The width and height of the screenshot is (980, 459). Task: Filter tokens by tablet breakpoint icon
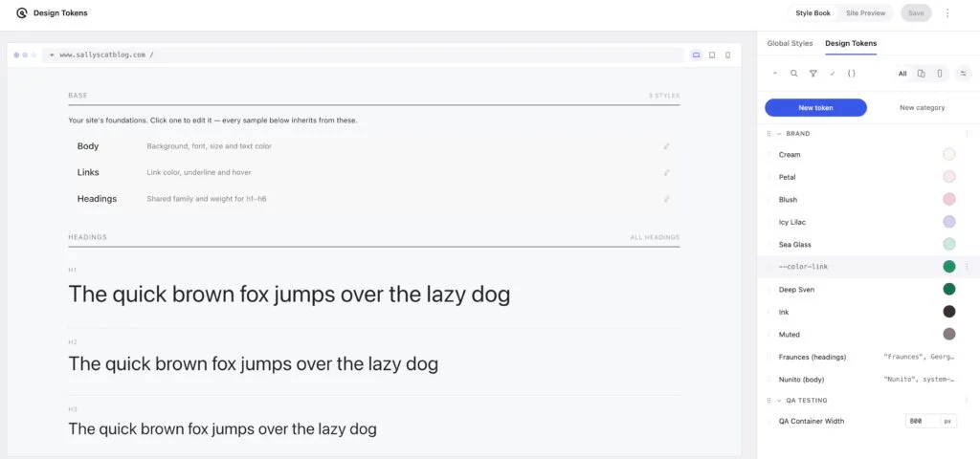922,74
